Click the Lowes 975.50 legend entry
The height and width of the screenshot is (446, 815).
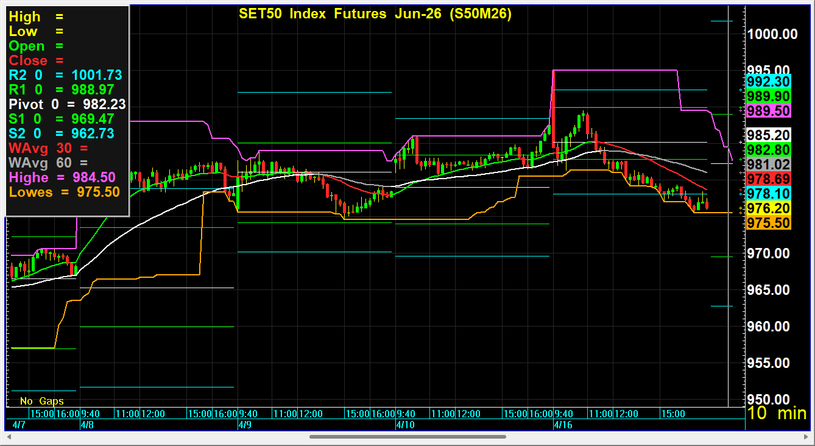pos(65,192)
